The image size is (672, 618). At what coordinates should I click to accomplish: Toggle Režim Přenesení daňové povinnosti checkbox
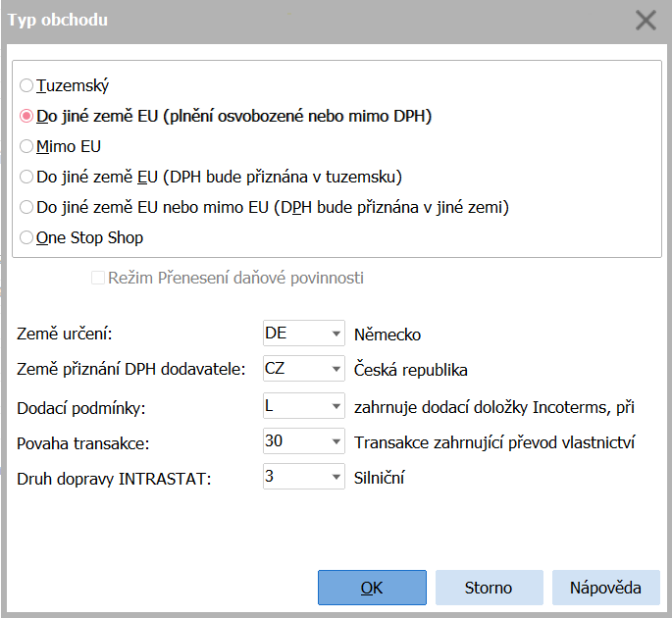pyautogui.click(x=98, y=278)
